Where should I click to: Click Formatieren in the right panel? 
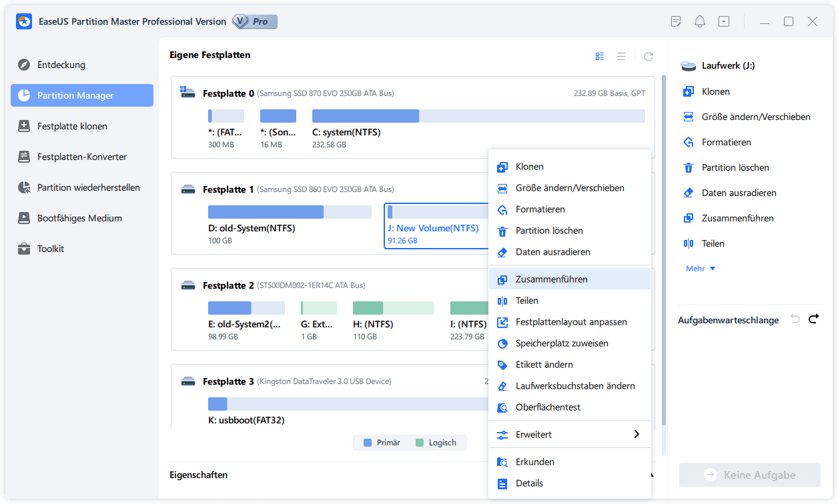click(717, 142)
